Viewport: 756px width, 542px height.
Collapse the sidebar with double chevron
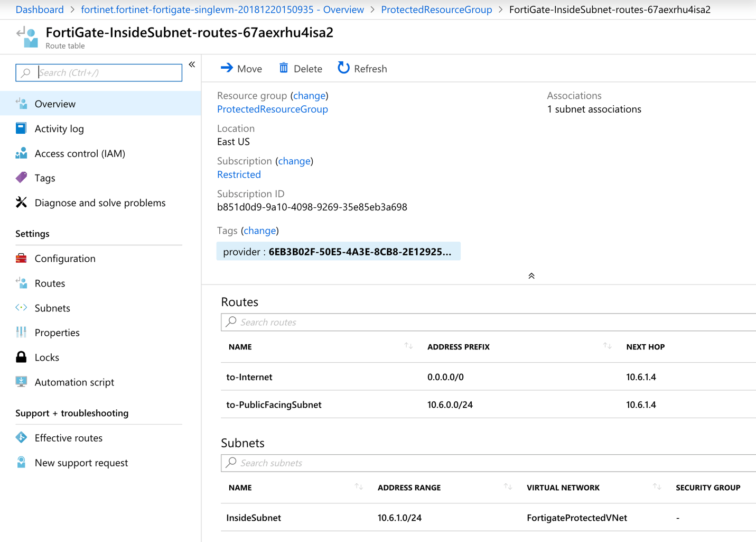192,65
